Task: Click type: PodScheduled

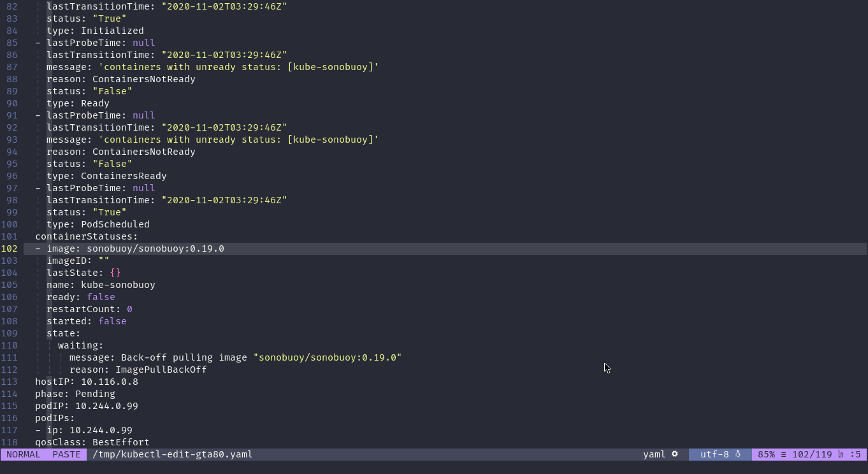Action: coord(98,224)
